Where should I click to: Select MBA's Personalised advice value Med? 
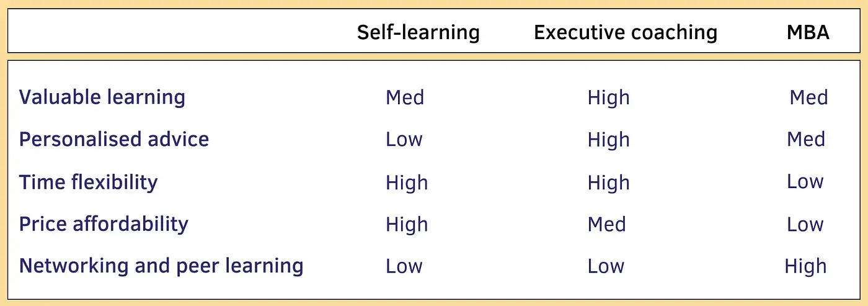[x=806, y=139]
